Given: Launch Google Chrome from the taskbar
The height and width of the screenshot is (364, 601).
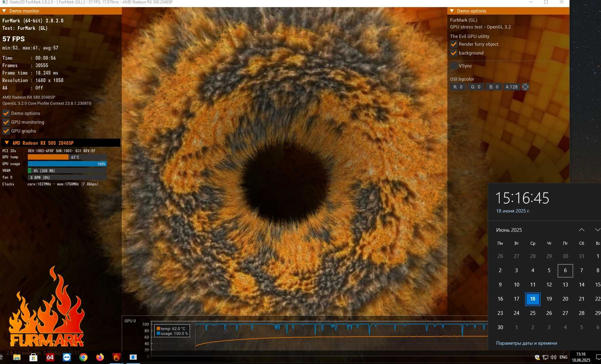Looking at the screenshot, I should point(83,357).
